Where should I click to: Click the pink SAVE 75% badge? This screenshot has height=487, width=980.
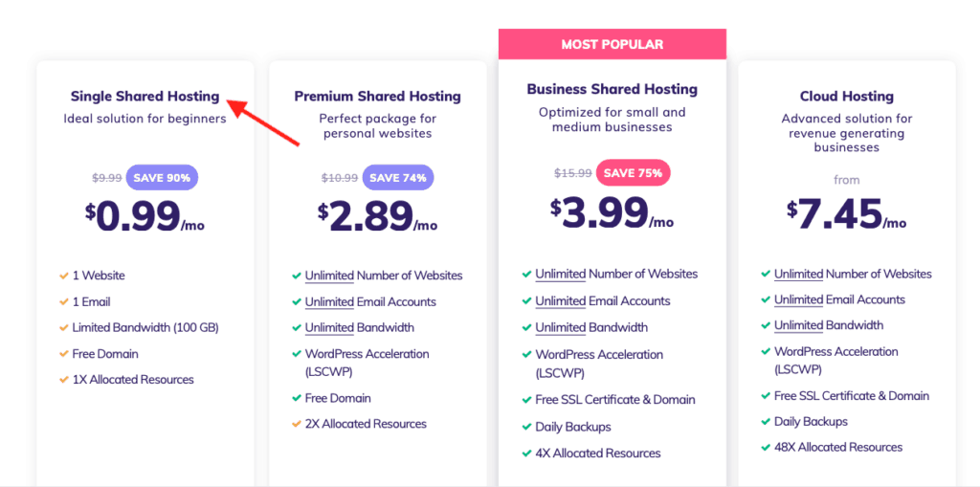point(634,173)
